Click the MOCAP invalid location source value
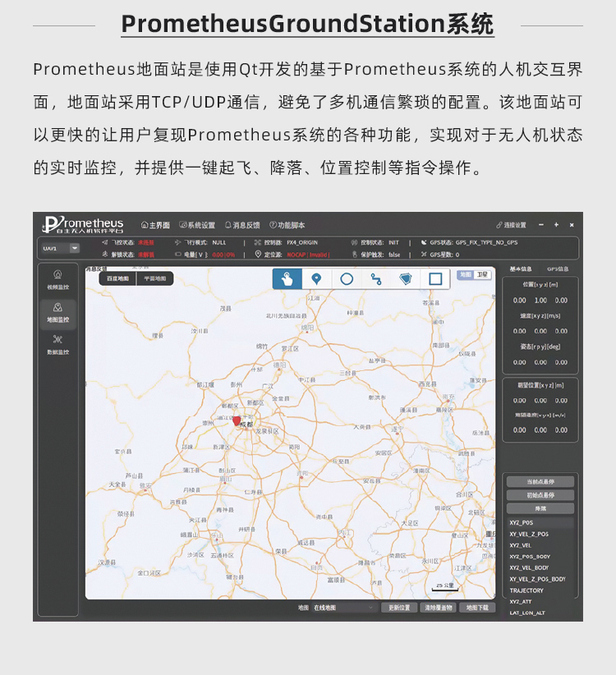Viewport: 616px width, 675px height. [x=308, y=255]
